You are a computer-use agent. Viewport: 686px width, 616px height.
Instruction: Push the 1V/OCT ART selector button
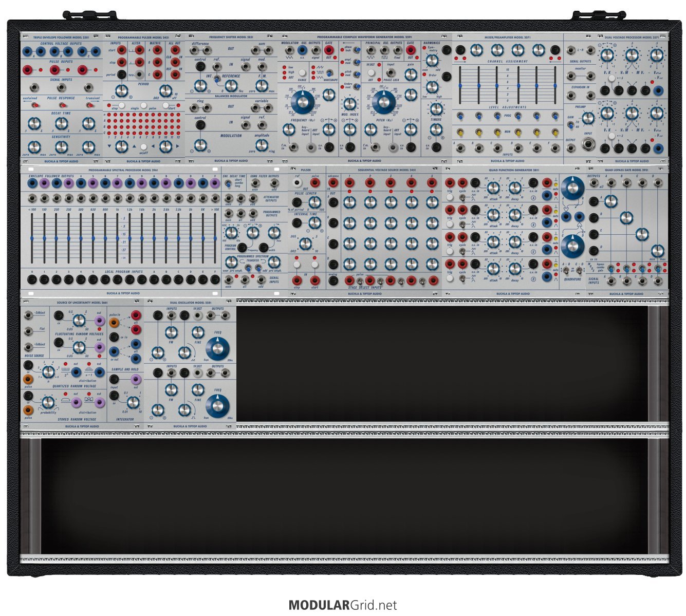click(x=370, y=73)
